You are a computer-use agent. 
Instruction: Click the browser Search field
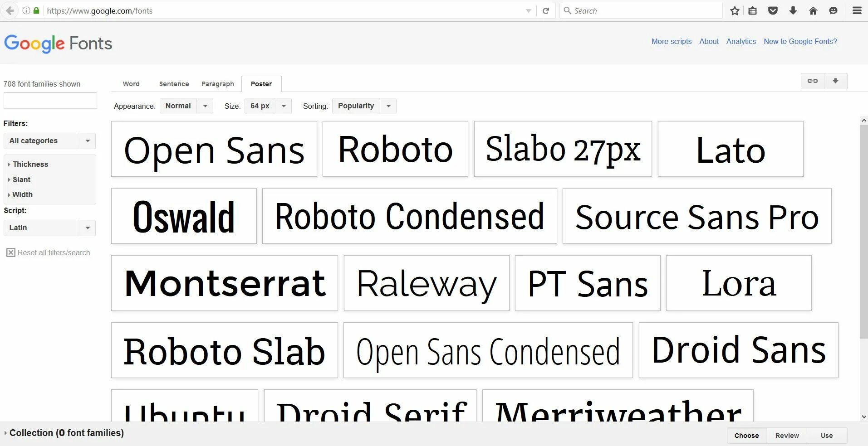coord(641,11)
